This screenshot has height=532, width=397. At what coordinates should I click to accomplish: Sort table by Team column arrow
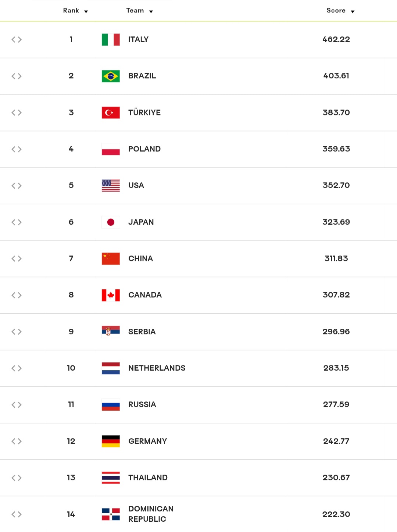(151, 12)
